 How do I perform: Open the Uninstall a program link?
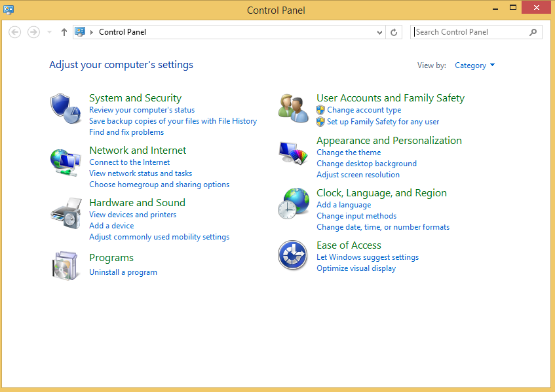(123, 272)
